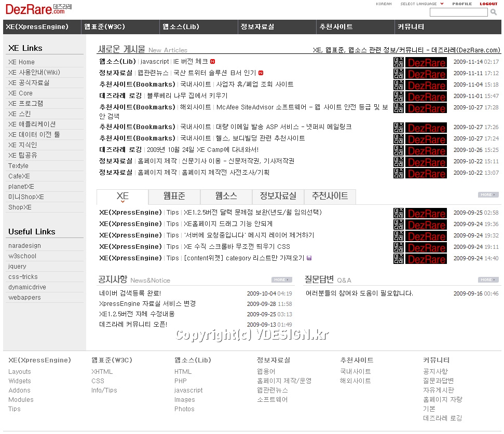Image resolution: width=504 pixels, height=434 pixels.
Task: Open XE 사용안내(Wiki) sidebar link
Action: click(x=34, y=72)
